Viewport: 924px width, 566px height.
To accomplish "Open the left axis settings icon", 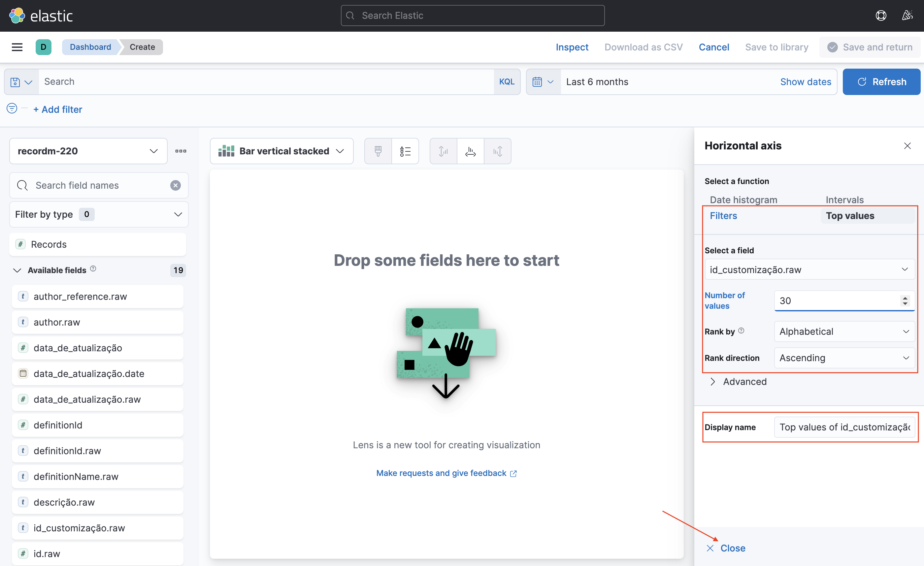I will (443, 151).
